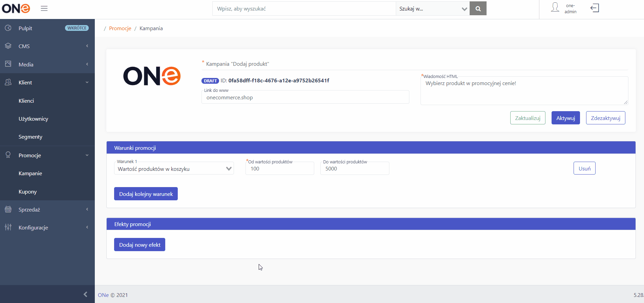Viewport: 644px width, 303px height.
Task: Click the Sprzedaż basket icon
Action: [x=8, y=209]
